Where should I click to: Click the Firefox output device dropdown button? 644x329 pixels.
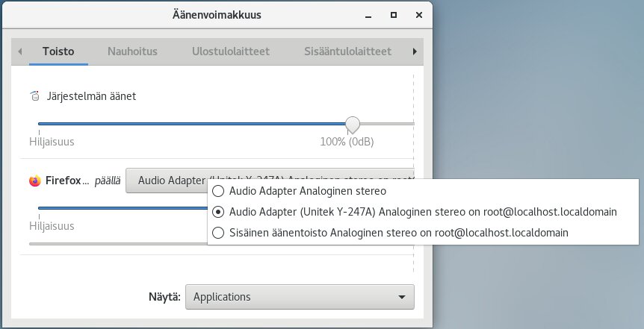(x=270, y=181)
